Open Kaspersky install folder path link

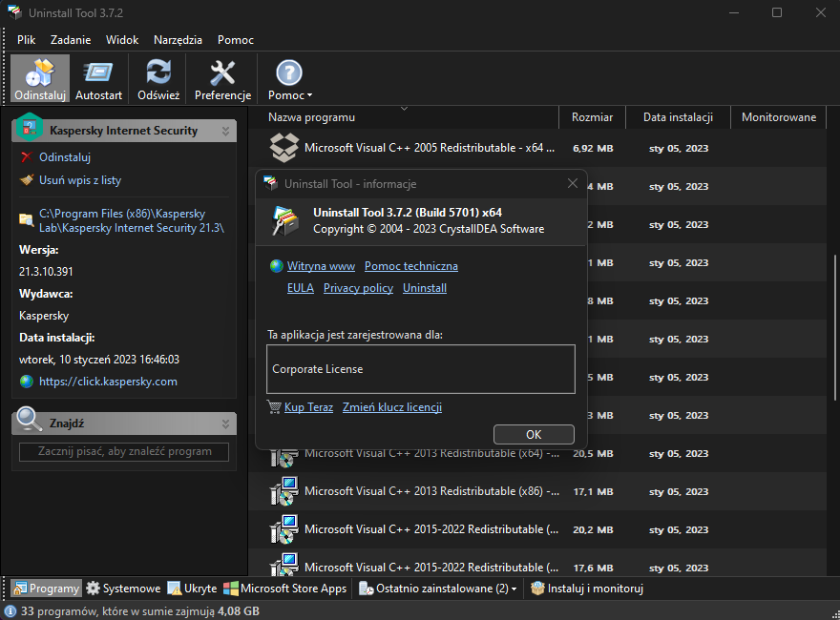tap(132, 220)
